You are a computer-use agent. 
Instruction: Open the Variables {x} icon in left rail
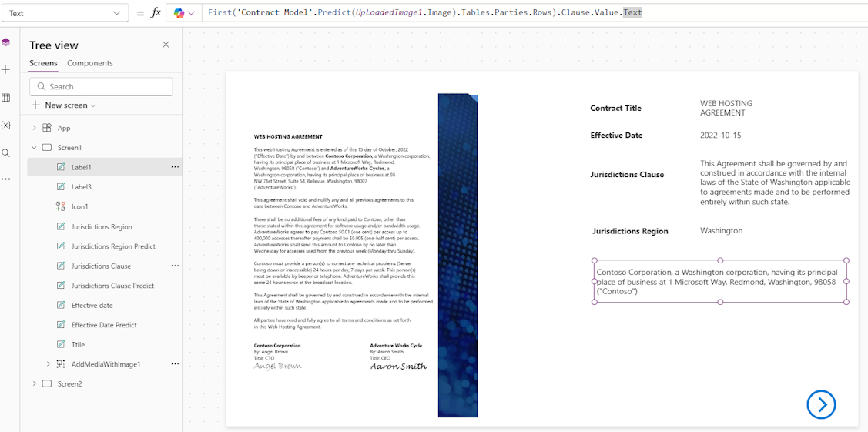pos(6,125)
